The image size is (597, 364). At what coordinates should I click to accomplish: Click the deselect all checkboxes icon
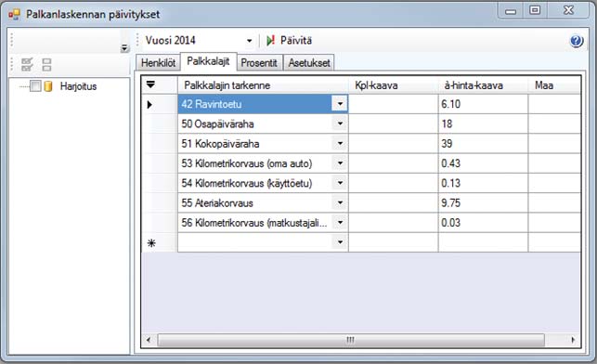[x=46, y=64]
